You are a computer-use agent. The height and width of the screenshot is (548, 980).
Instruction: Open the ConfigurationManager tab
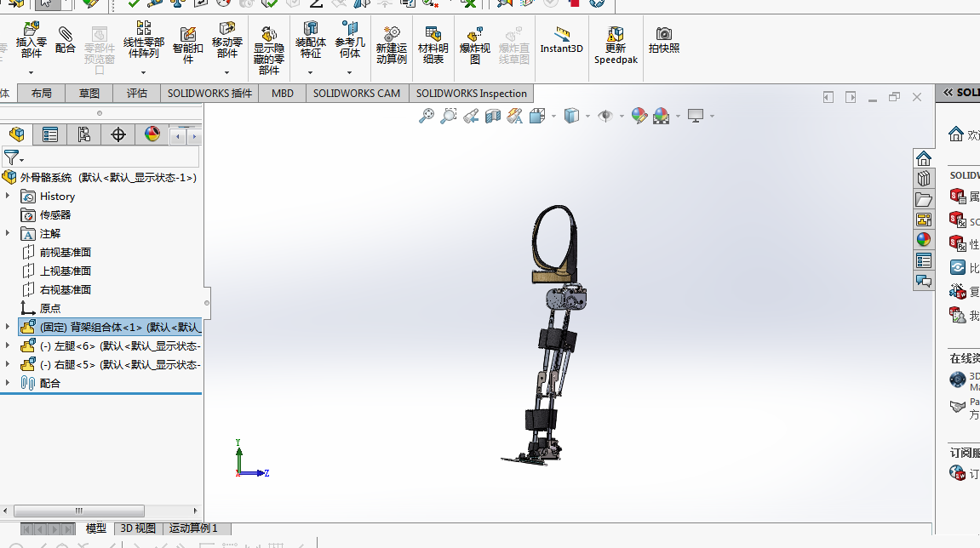click(x=83, y=134)
